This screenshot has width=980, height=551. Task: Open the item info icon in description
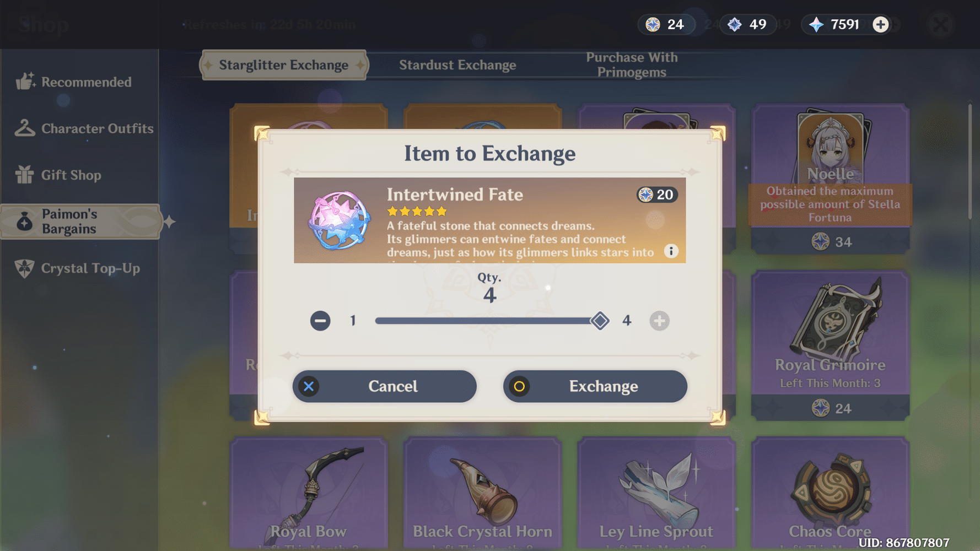tap(671, 251)
